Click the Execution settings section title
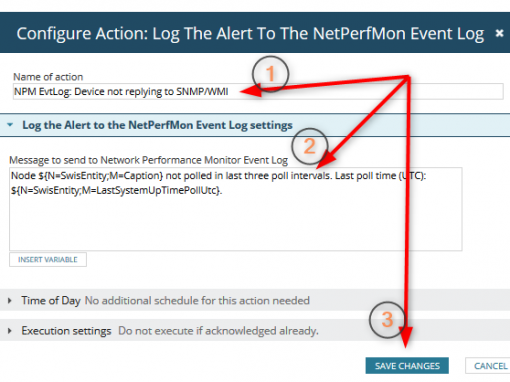The image size is (510, 382). tap(66, 331)
